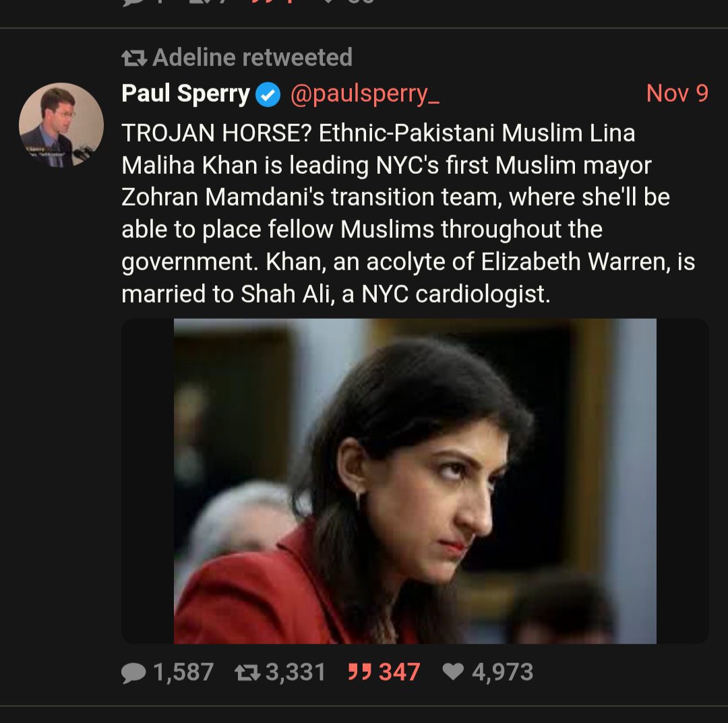
Task: Click the reply speech bubble icon
Action: coord(134,672)
